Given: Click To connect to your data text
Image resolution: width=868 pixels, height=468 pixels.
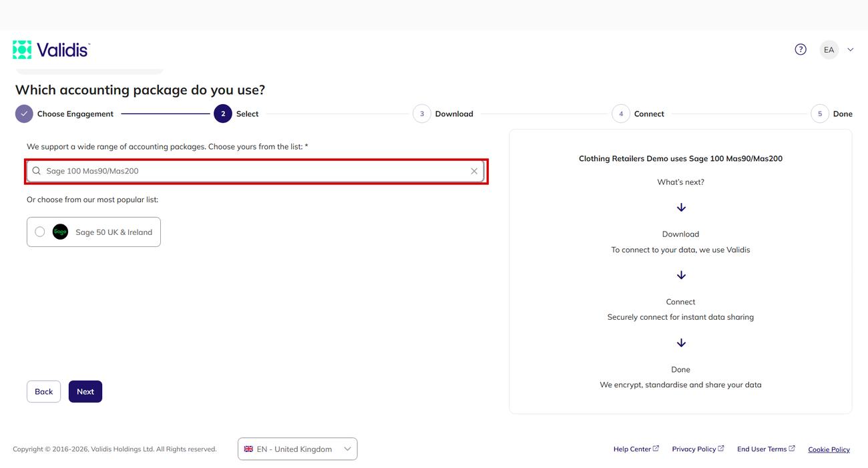Looking at the screenshot, I should click(x=680, y=250).
